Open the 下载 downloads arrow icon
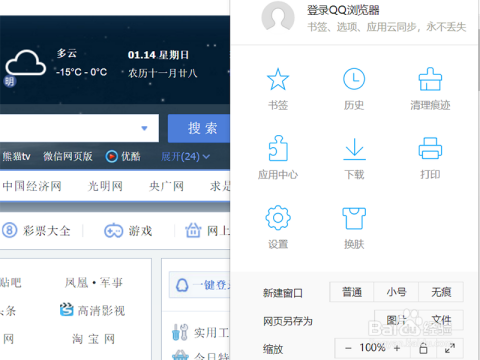The height and width of the screenshot is (360, 480). pyautogui.click(x=354, y=149)
